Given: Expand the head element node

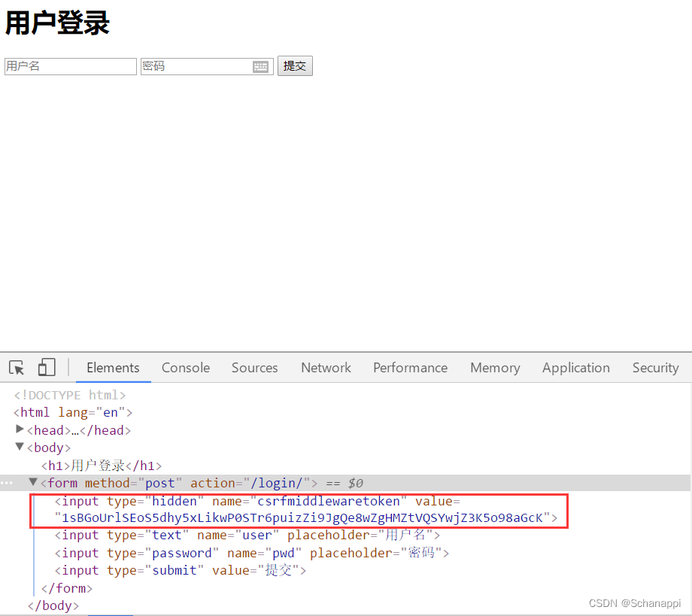Looking at the screenshot, I should coord(20,429).
